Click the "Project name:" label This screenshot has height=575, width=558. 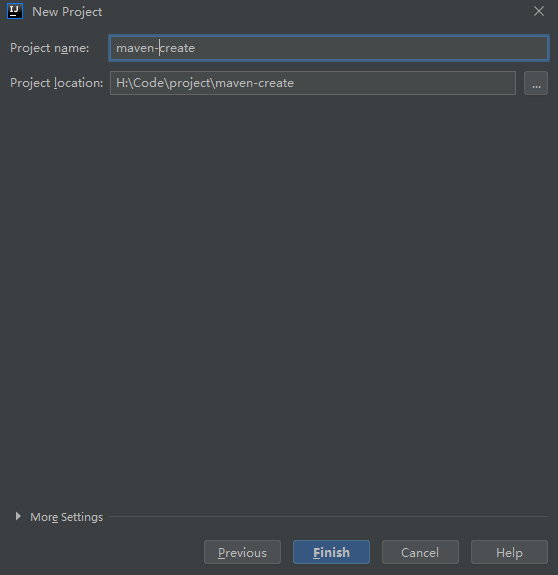tap(49, 48)
